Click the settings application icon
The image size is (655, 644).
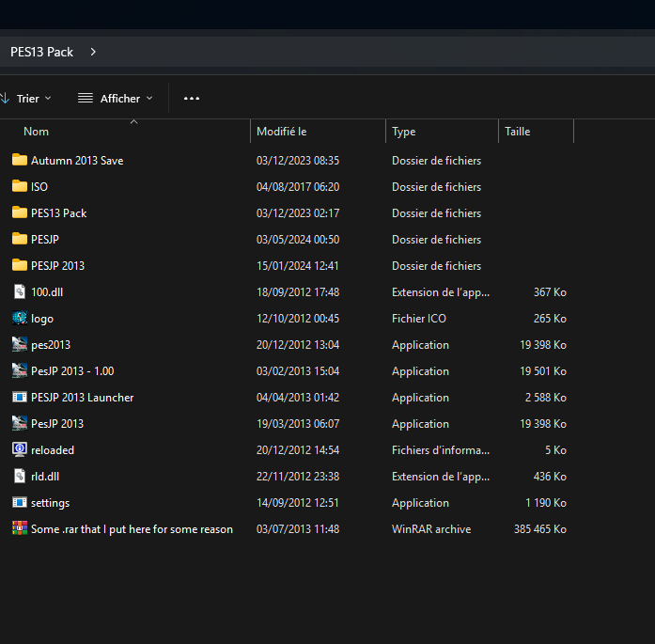[20, 502]
